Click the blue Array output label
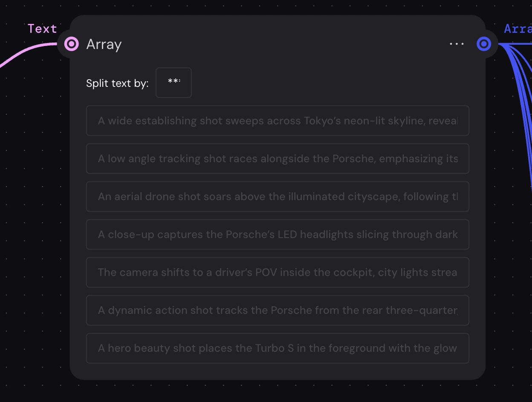Viewport: 532px width, 402px height. coord(518,29)
